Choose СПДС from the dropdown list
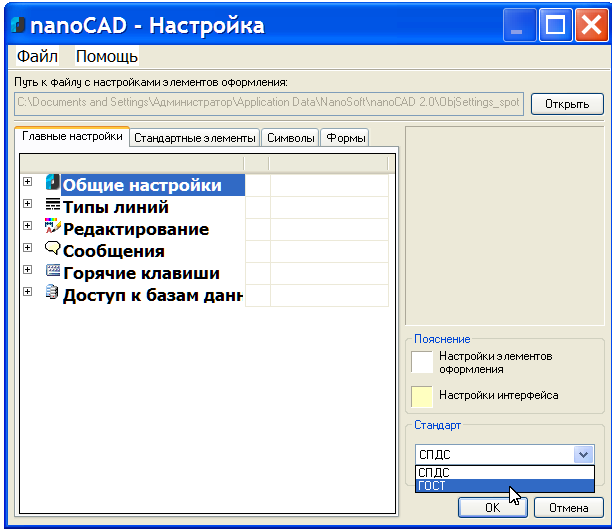 pos(505,472)
